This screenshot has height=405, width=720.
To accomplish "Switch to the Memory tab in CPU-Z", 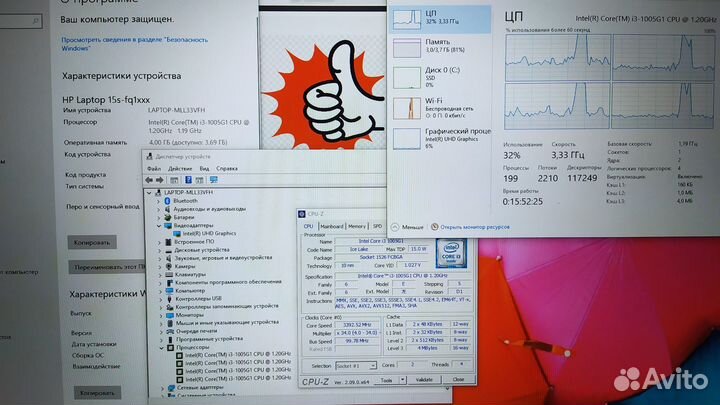I will (x=357, y=226).
